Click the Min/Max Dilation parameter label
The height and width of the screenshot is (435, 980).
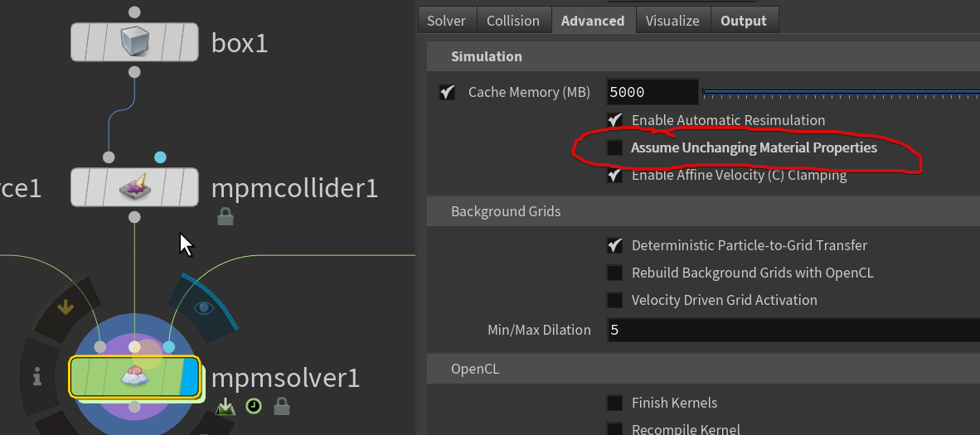[539, 330]
